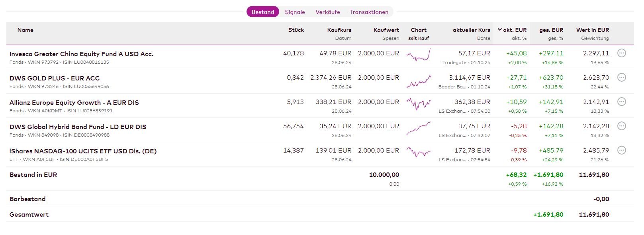
Task: Open the Transaktionen tab
Action: click(369, 12)
